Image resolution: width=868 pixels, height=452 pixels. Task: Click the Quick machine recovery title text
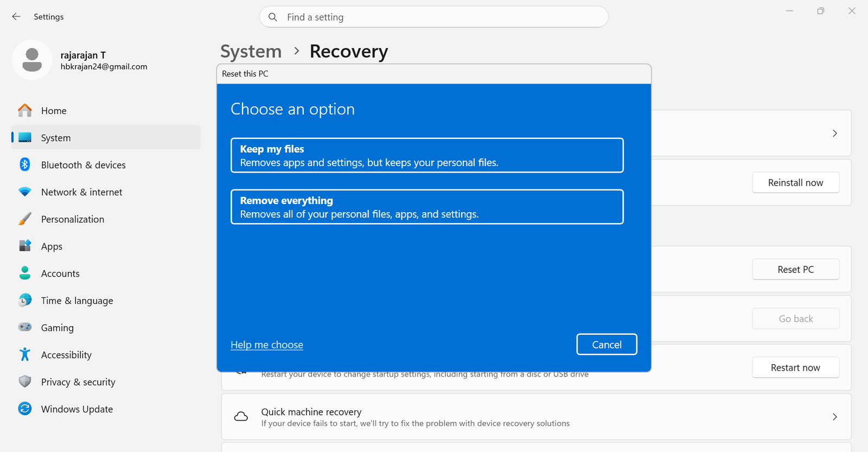tap(311, 412)
